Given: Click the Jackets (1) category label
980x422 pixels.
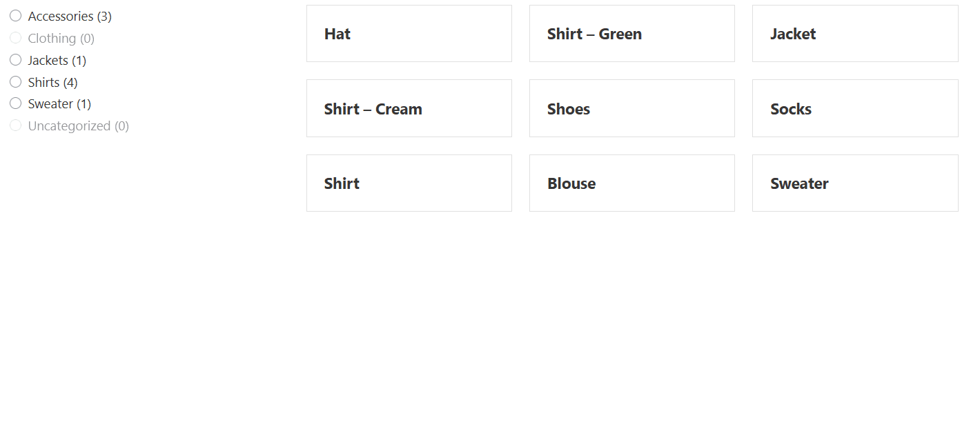Looking at the screenshot, I should coord(57,60).
